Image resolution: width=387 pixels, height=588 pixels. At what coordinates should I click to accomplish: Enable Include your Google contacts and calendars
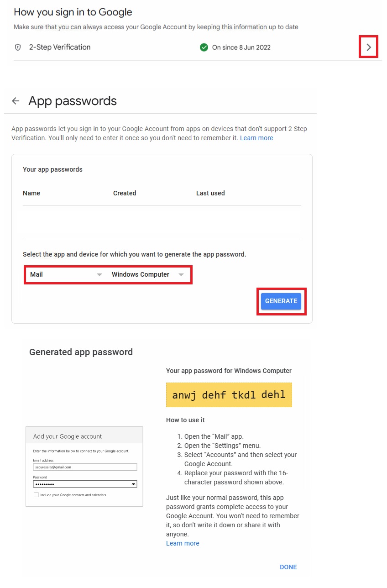click(x=36, y=494)
